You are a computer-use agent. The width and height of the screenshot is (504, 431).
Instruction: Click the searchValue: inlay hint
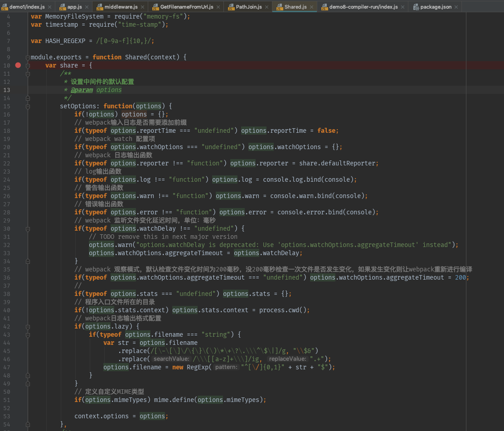click(171, 359)
